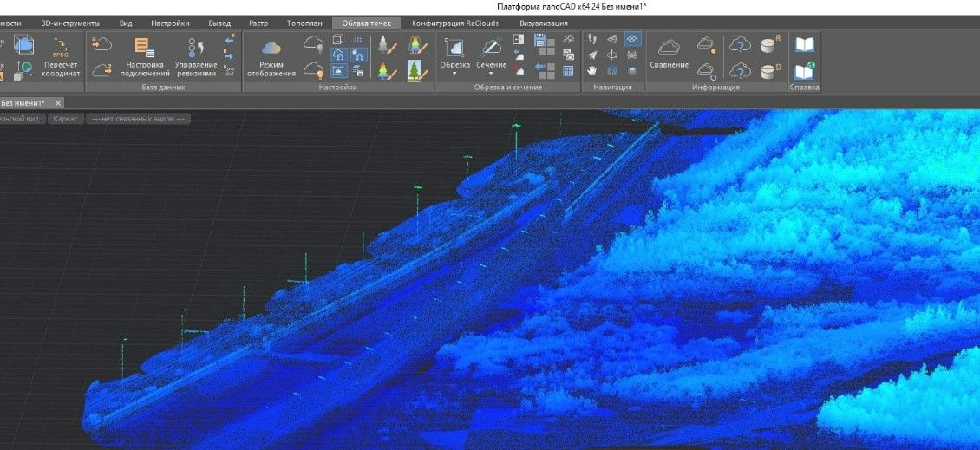Toggle the highlighted cloud magnet button on left
980x450 pixels.
pyautogui.click(x=339, y=55)
